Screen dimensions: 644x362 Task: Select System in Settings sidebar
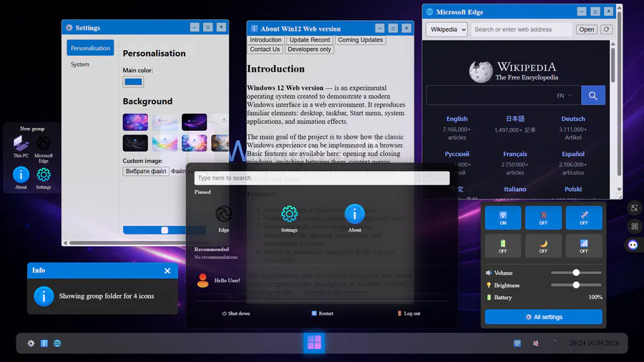(79, 64)
